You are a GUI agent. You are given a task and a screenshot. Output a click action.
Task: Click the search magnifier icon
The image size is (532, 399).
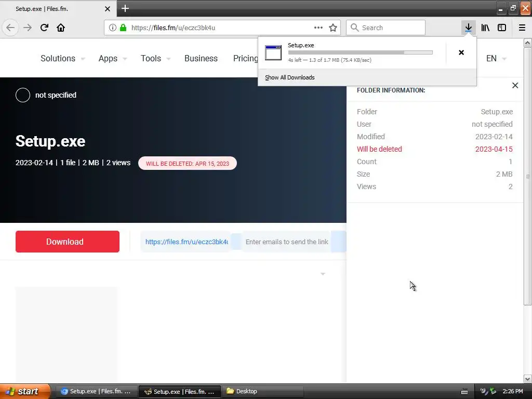click(354, 28)
